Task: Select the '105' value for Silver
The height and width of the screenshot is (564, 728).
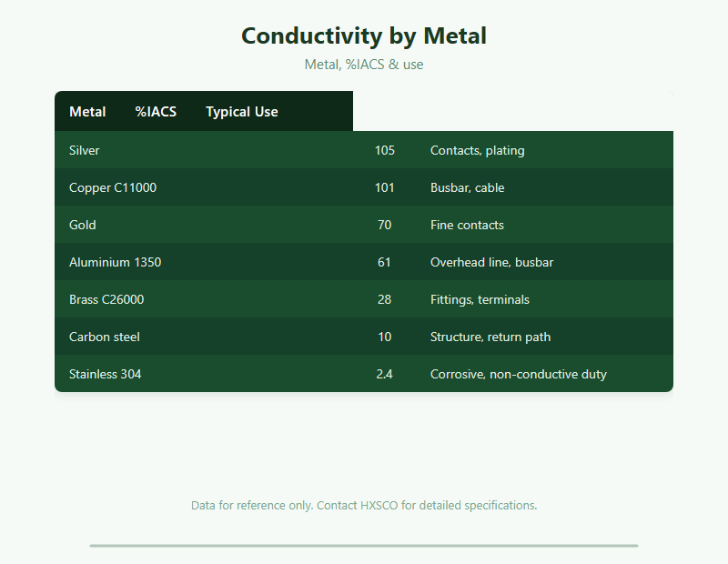Action: (384, 150)
